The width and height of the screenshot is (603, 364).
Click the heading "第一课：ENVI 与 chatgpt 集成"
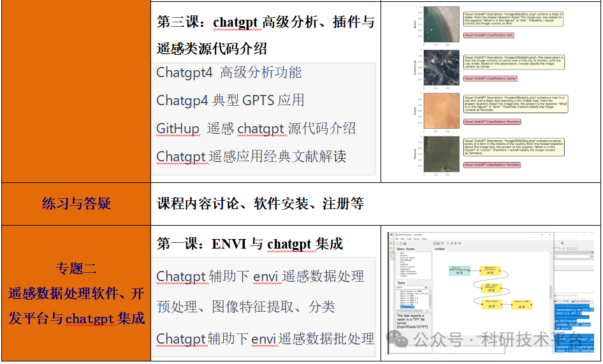pyautogui.click(x=250, y=244)
